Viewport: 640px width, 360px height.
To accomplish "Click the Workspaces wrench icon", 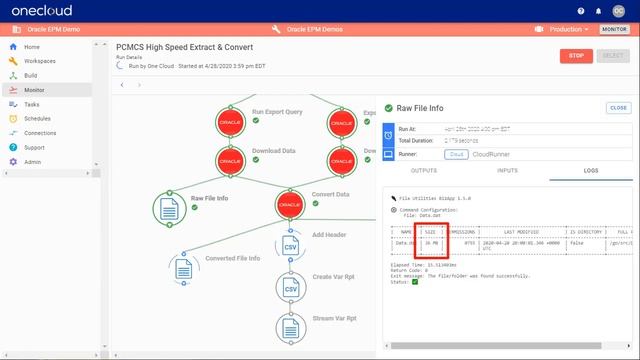I will [13, 61].
